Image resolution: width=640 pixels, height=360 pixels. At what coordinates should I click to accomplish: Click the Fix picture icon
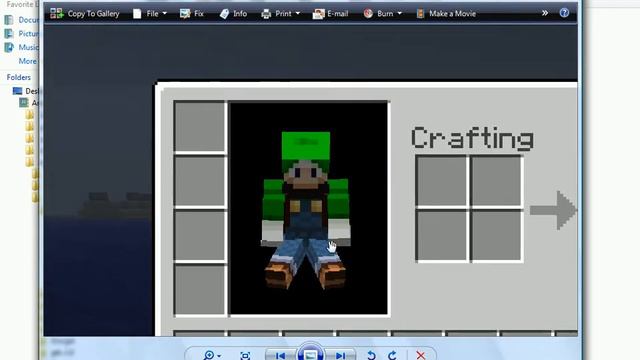point(185,14)
